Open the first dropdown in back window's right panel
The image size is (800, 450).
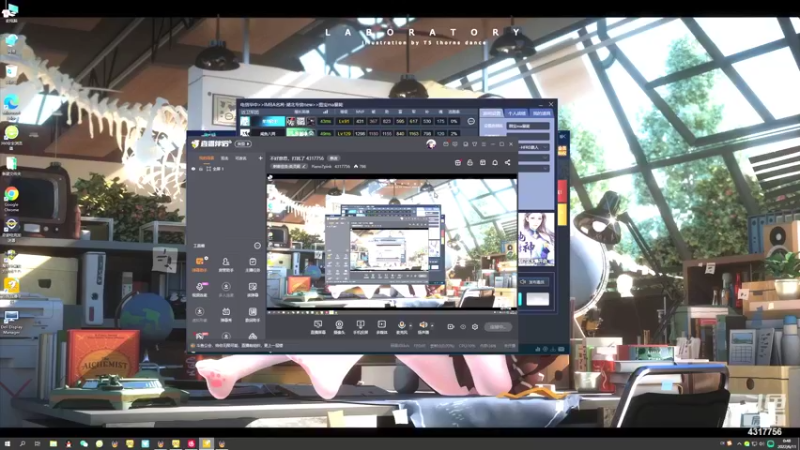(534, 147)
